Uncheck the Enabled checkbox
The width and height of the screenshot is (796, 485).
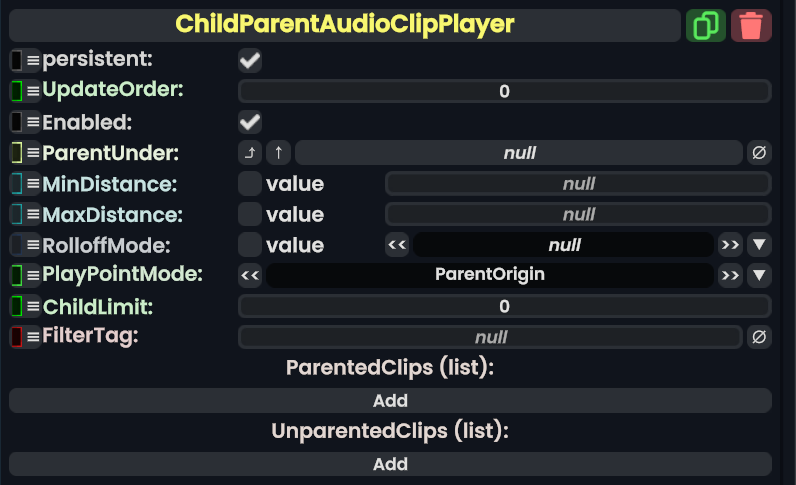[250, 123]
